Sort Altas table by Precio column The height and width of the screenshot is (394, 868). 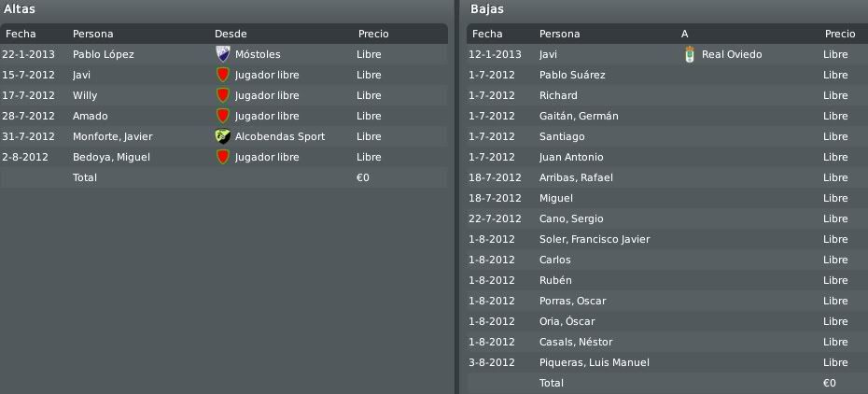click(x=373, y=34)
